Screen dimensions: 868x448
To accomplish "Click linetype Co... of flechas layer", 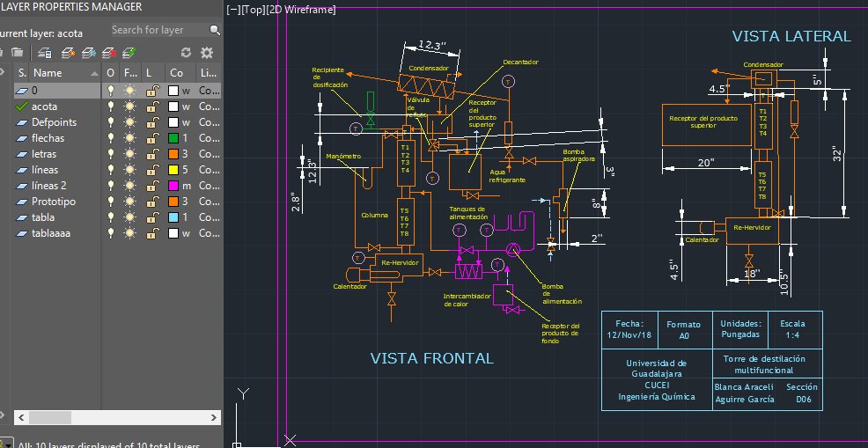I will point(210,138).
